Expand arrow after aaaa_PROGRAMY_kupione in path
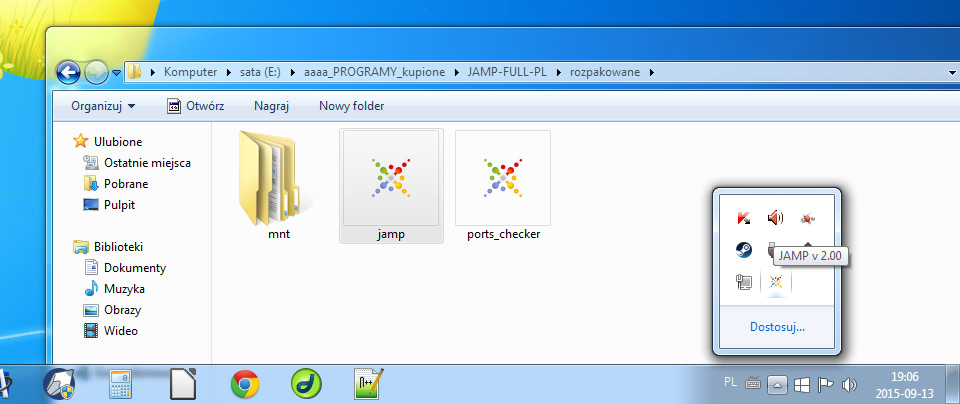960x404 pixels. click(x=456, y=72)
